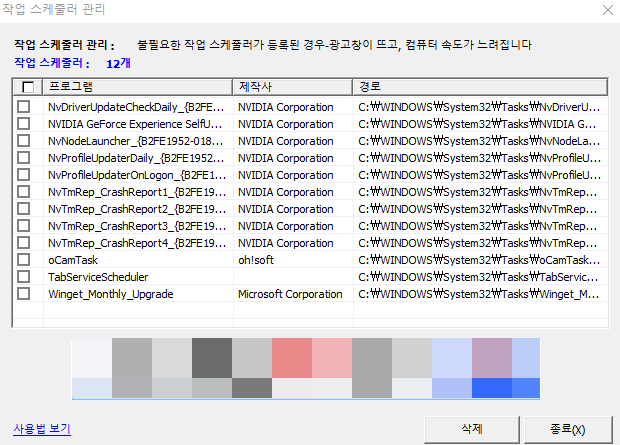Click the Winget_M... path cell
The width and height of the screenshot is (620, 445).
click(x=478, y=294)
